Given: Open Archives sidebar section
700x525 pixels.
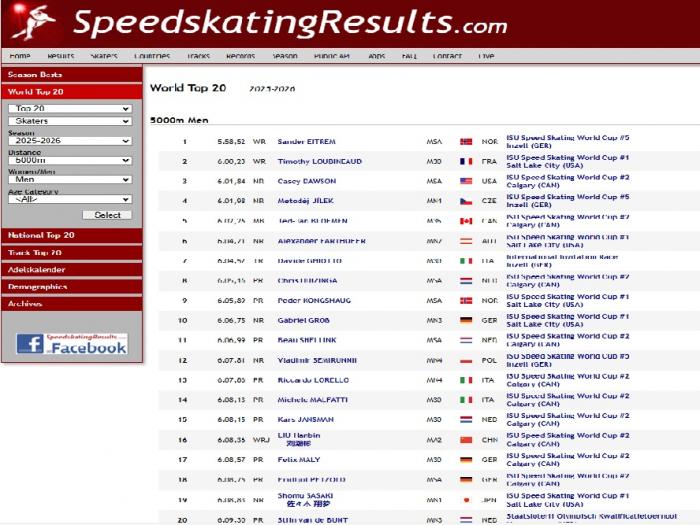Looking at the screenshot, I should (x=72, y=304).
